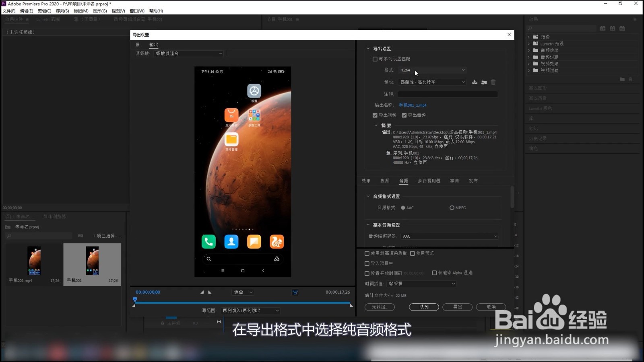The width and height of the screenshot is (644, 362).
Task: Select the 手机001.mp4 thumbnail in project panel
Action: point(34,261)
